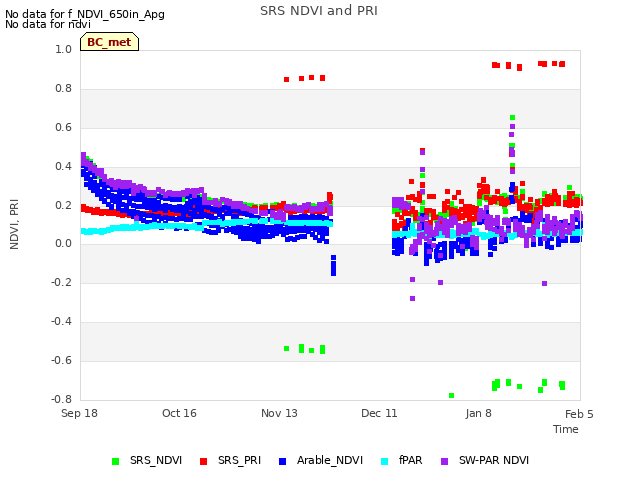
Task: Select the SRS_NDVI legend label
Action: click(x=156, y=460)
